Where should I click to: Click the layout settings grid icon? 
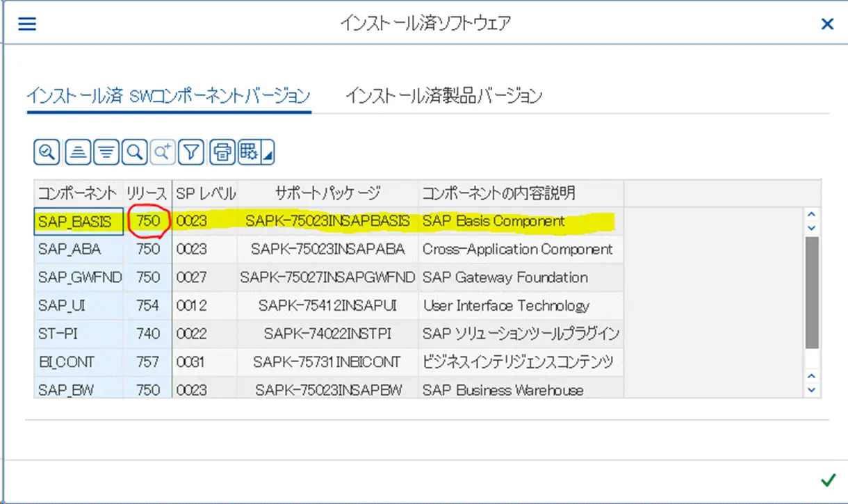(x=249, y=152)
